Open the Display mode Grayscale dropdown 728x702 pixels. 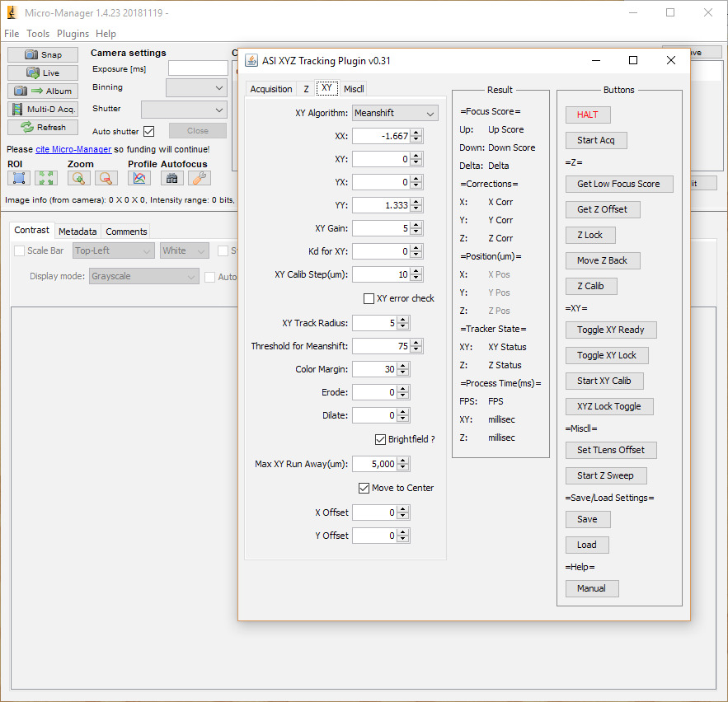pyautogui.click(x=144, y=277)
